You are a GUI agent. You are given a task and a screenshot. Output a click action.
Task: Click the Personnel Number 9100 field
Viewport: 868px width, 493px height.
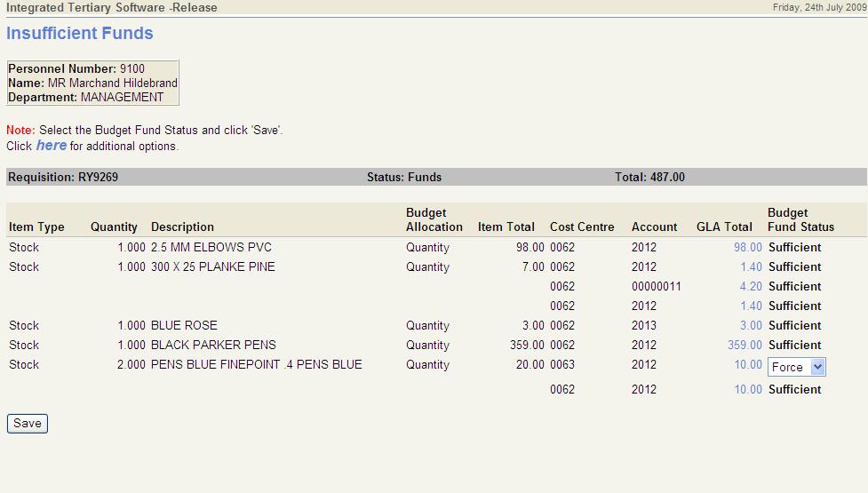[76, 68]
